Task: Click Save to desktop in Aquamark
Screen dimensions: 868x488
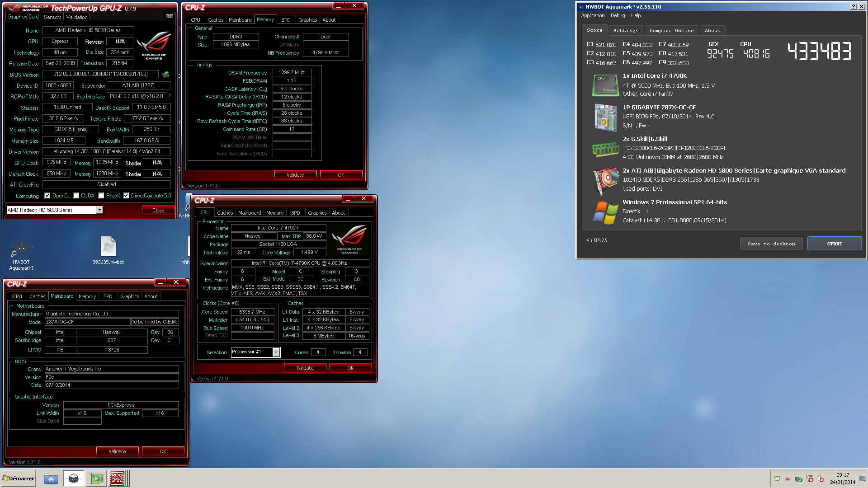Action: coord(771,244)
